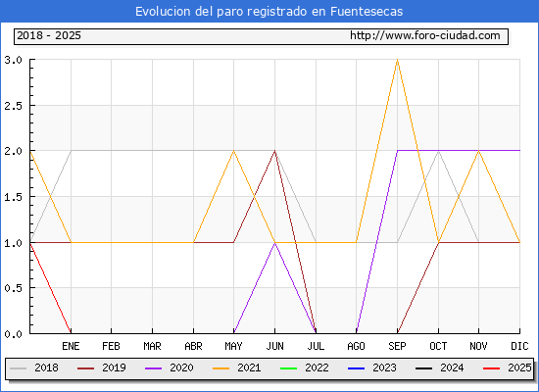The height and width of the screenshot is (392, 539).
Task: Click the OCT month axis label
Action: click(438, 346)
